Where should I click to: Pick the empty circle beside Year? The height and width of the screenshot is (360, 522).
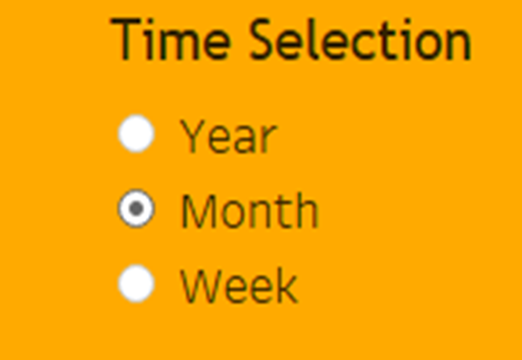tap(136, 134)
